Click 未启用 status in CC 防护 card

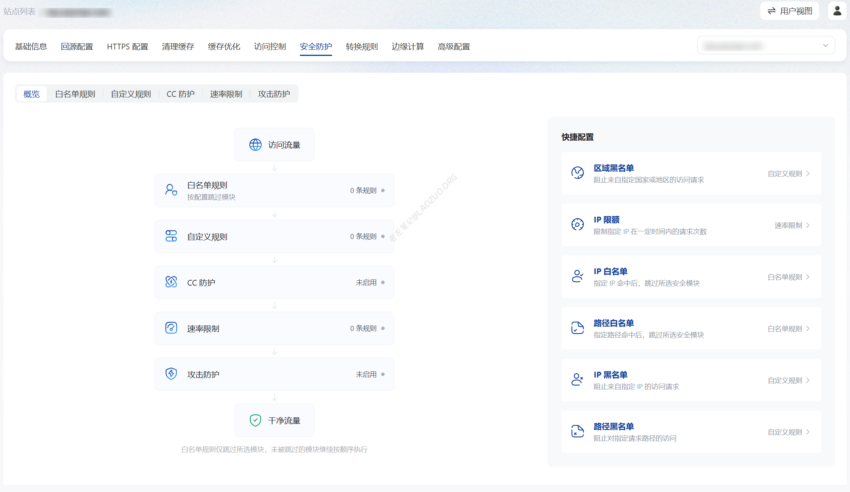point(366,282)
